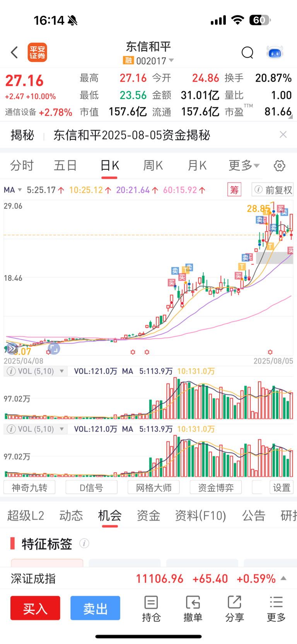The width and height of the screenshot is (297, 644).
Task: Open the Ping An Securities logo
Action: (38, 52)
